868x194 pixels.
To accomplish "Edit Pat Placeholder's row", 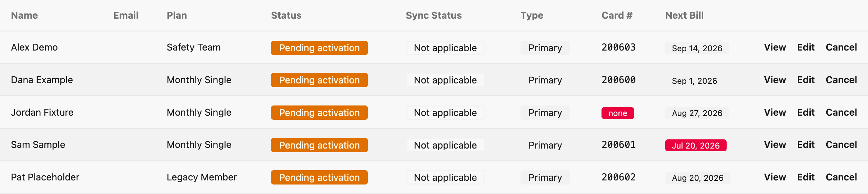I will [806, 177].
